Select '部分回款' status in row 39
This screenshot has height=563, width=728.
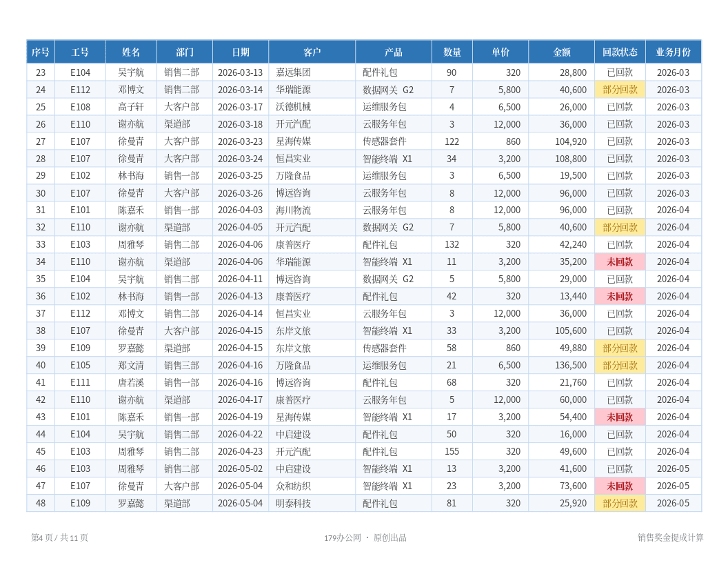point(620,348)
